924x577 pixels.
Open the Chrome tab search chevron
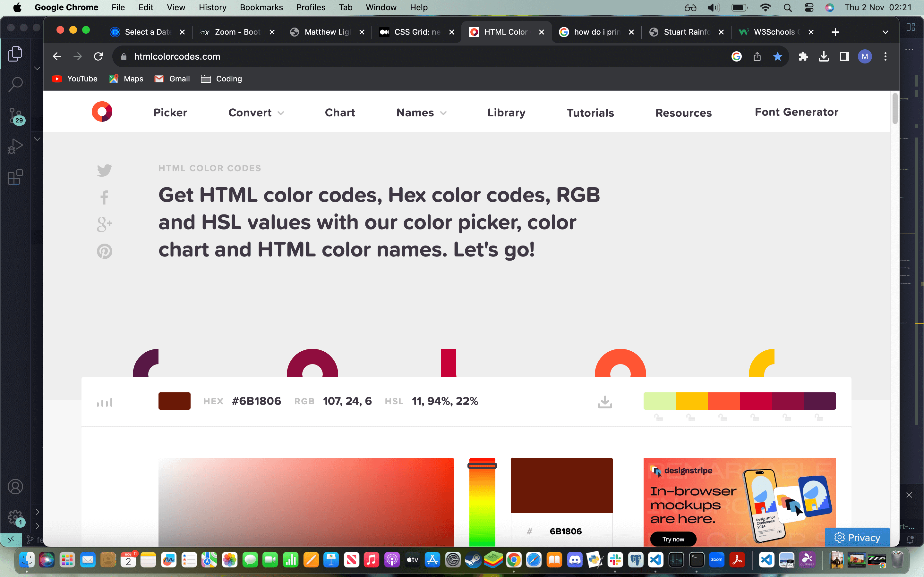point(885,32)
